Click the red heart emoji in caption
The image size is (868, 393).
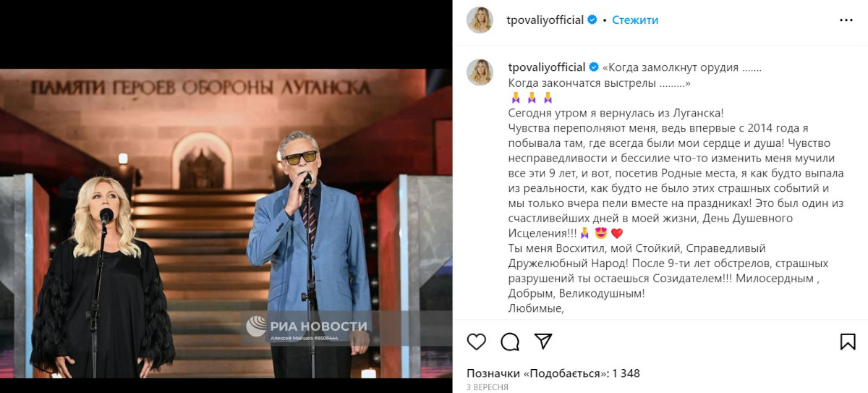click(617, 233)
